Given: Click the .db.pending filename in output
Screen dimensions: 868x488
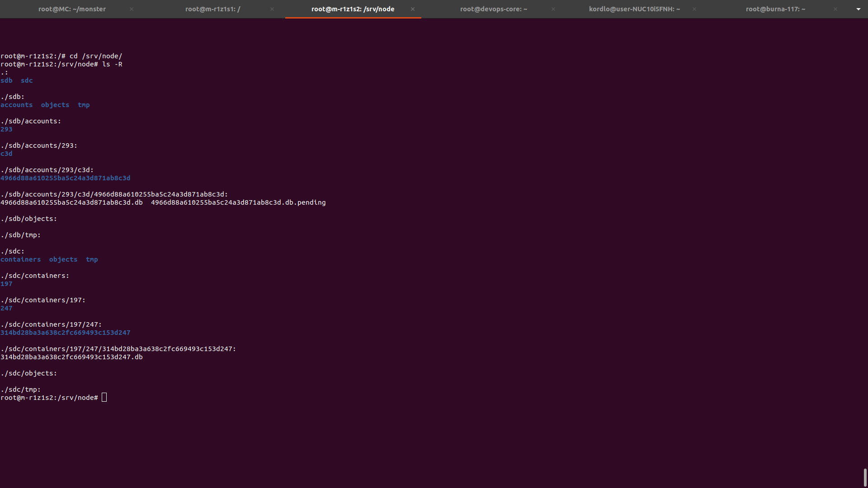Looking at the screenshot, I should click(238, 202).
